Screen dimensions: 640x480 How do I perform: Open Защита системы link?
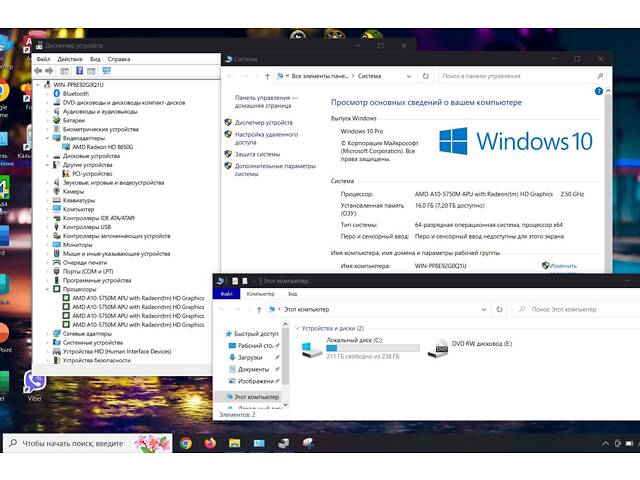coord(257,154)
